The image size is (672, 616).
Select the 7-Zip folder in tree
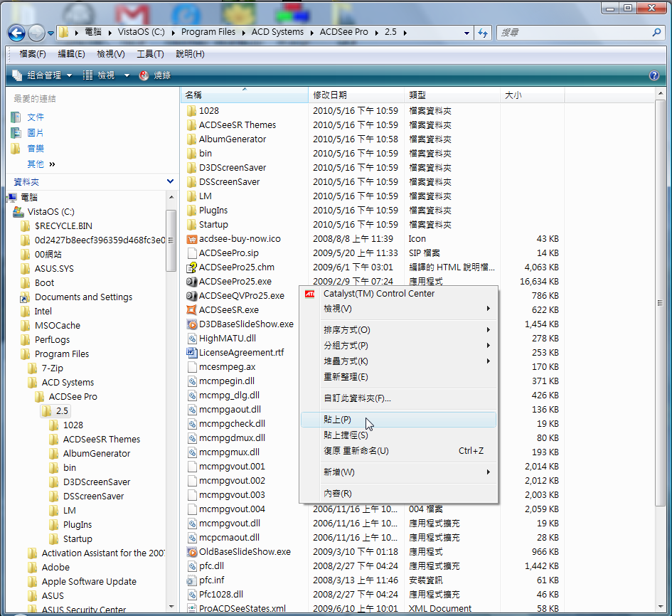[52, 368]
